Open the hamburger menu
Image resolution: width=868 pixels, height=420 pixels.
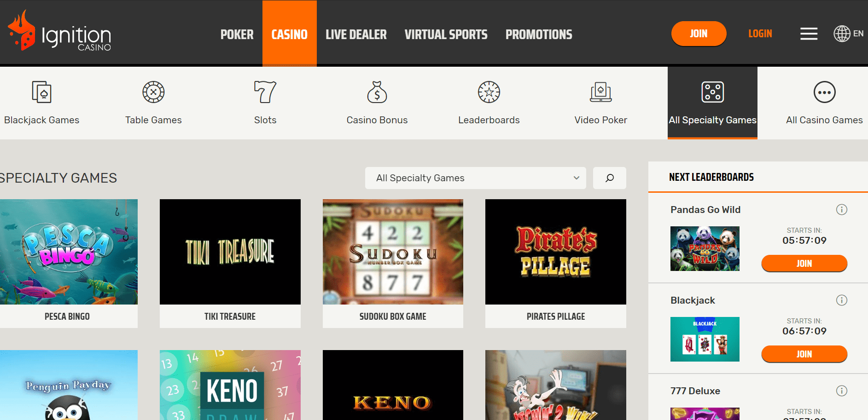(809, 34)
